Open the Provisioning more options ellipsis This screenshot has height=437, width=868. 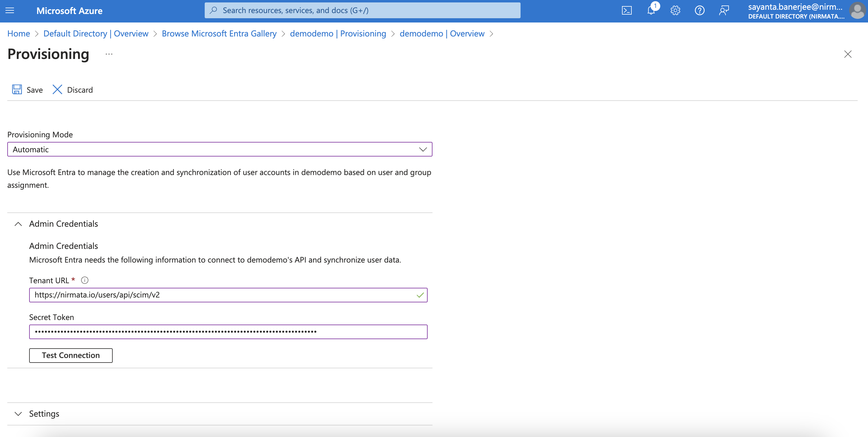click(109, 54)
